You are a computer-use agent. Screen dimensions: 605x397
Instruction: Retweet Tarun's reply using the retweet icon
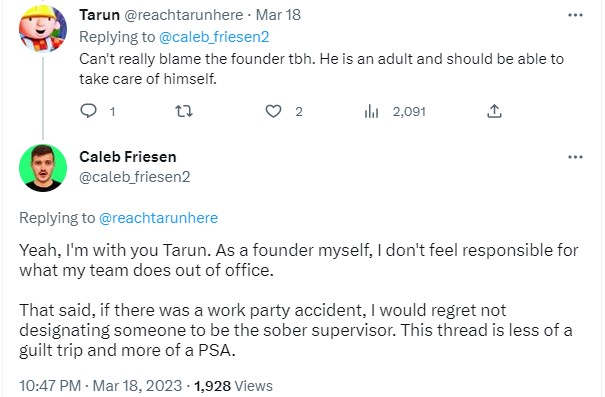(x=184, y=111)
